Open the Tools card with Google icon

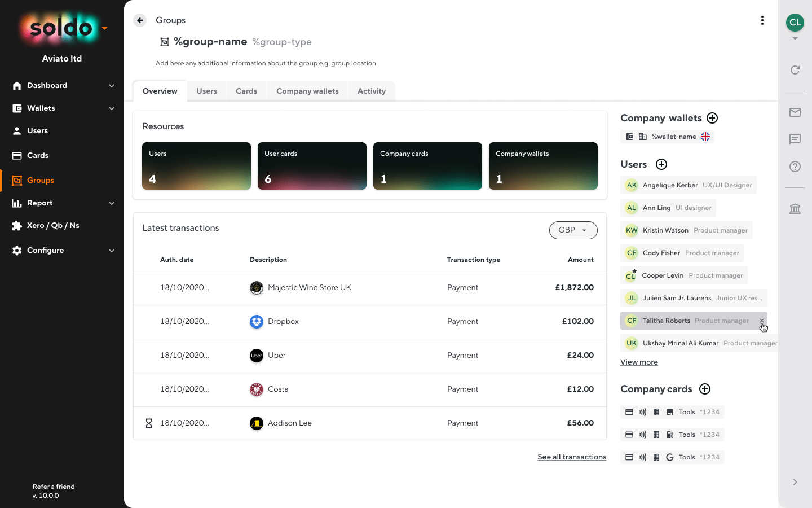pos(672,457)
